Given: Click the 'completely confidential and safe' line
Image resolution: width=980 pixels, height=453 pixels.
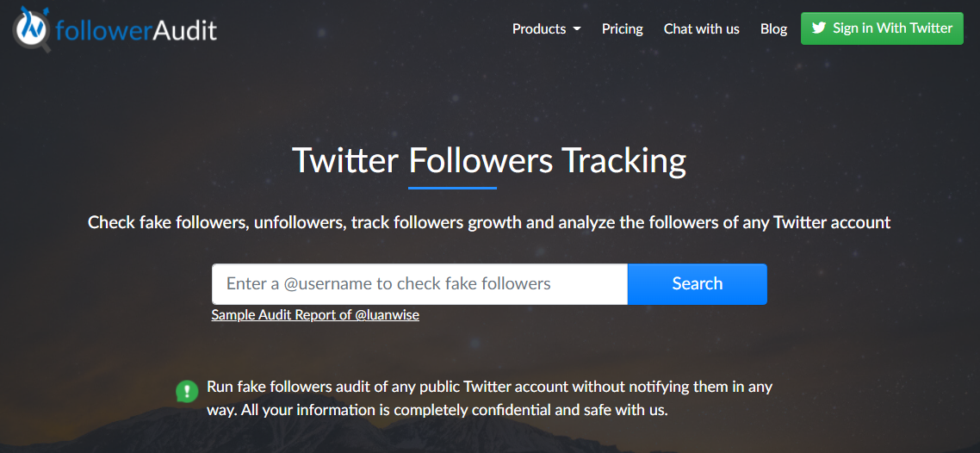Looking at the screenshot, I should pos(437,411).
